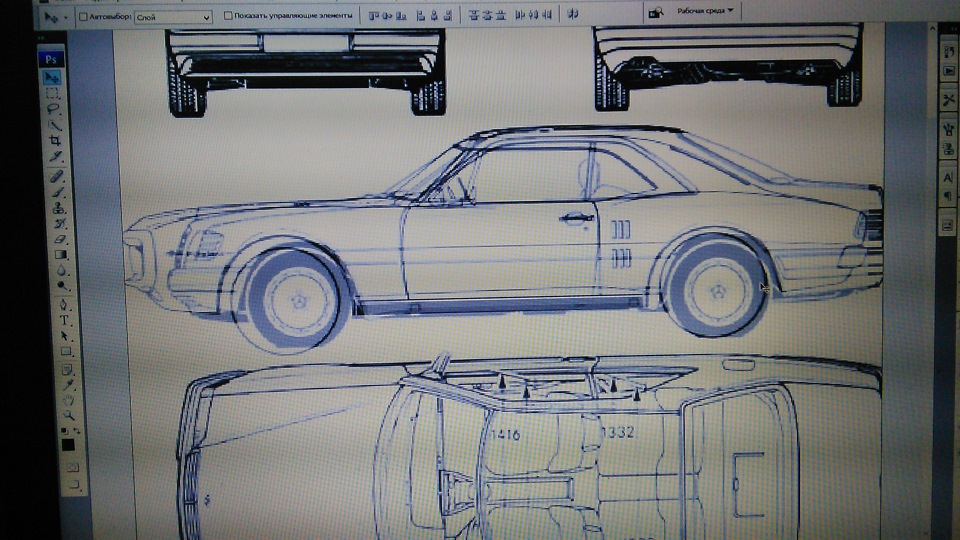Open the Actions panel icon
The height and width of the screenshot is (540, 960).
(x=950, y=70)
